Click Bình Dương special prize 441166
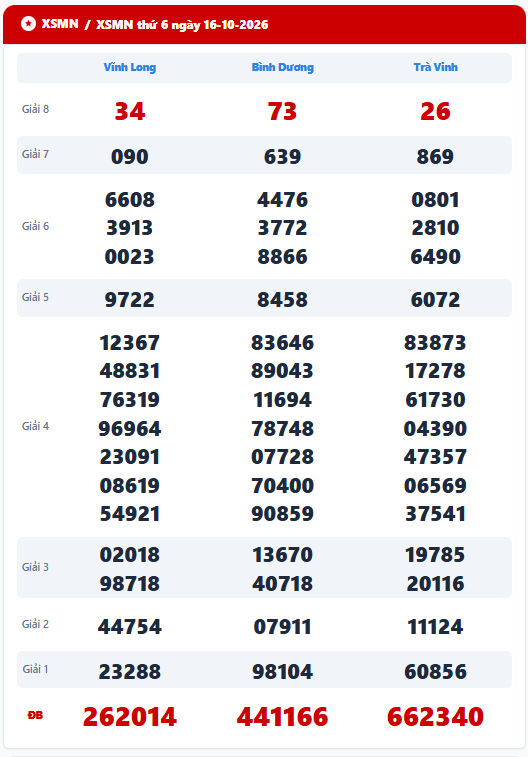The height and width of the screenshot is (757, 528). tap(282, 716)
